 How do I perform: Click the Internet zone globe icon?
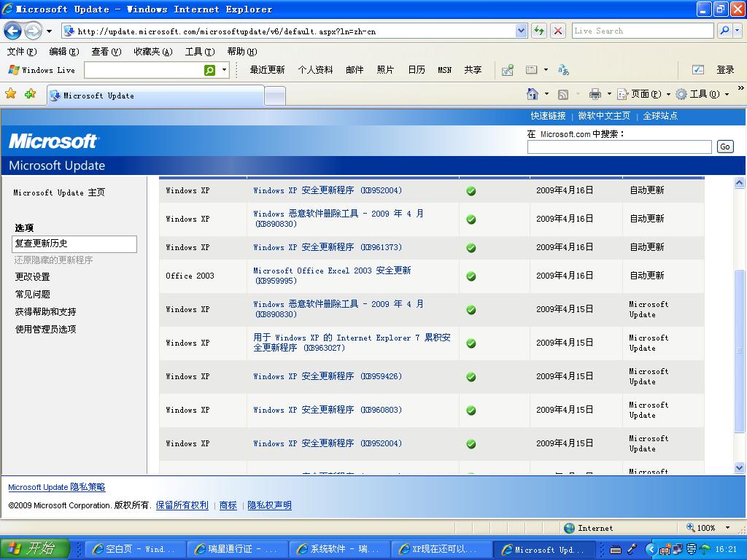pyautogui.click(x=569, y=528)
